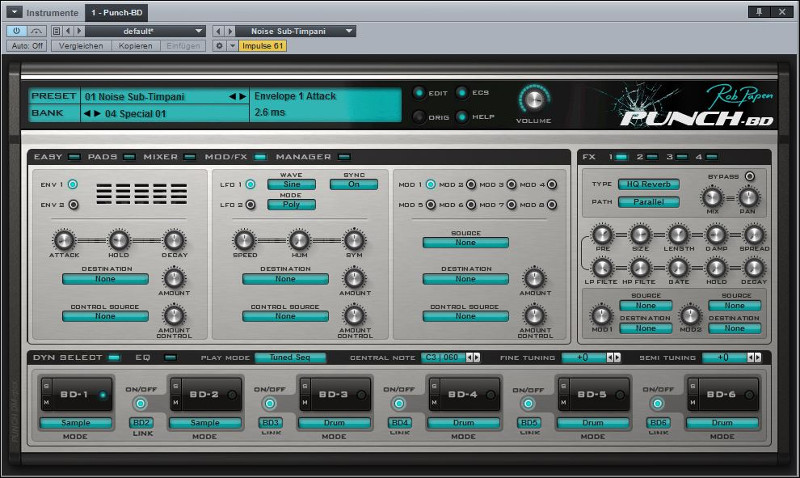Click the LFO SPEED knob
This screenshot has height=478, width=800.
click(x=244, y=240)
